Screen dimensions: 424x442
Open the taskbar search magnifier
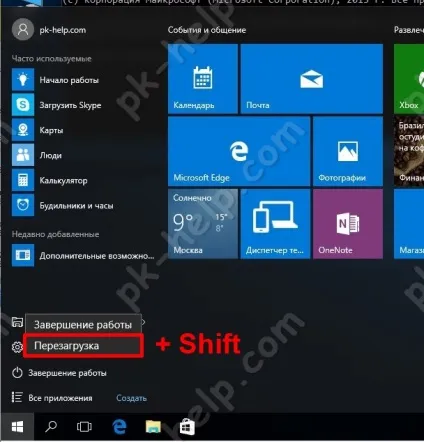[x=51, y=427]
